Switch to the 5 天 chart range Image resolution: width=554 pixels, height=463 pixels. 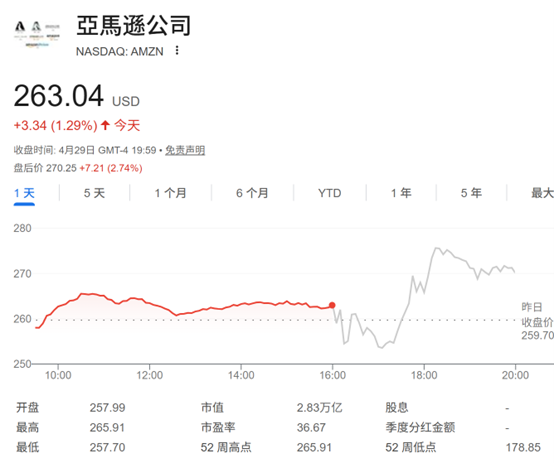pos(94,193)
